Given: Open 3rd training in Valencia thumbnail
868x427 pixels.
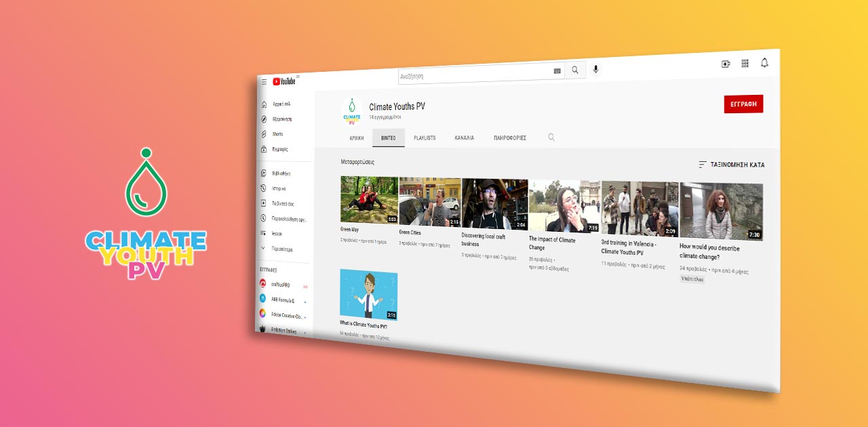Looking at the screenshot, I should 639,209.
